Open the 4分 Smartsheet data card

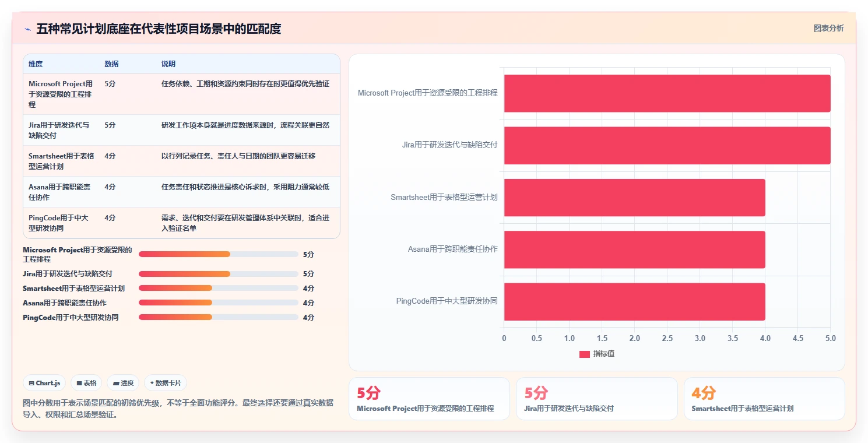coord(764,399)
